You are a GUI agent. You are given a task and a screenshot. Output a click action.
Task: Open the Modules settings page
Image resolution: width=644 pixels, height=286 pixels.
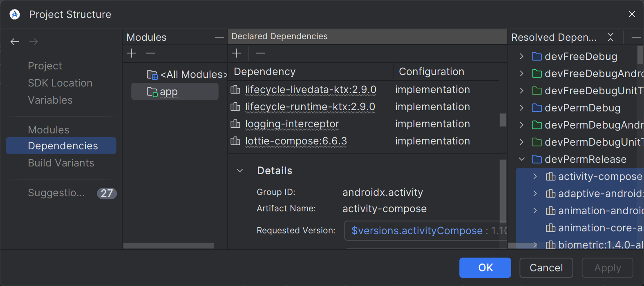tap(49, 130)
